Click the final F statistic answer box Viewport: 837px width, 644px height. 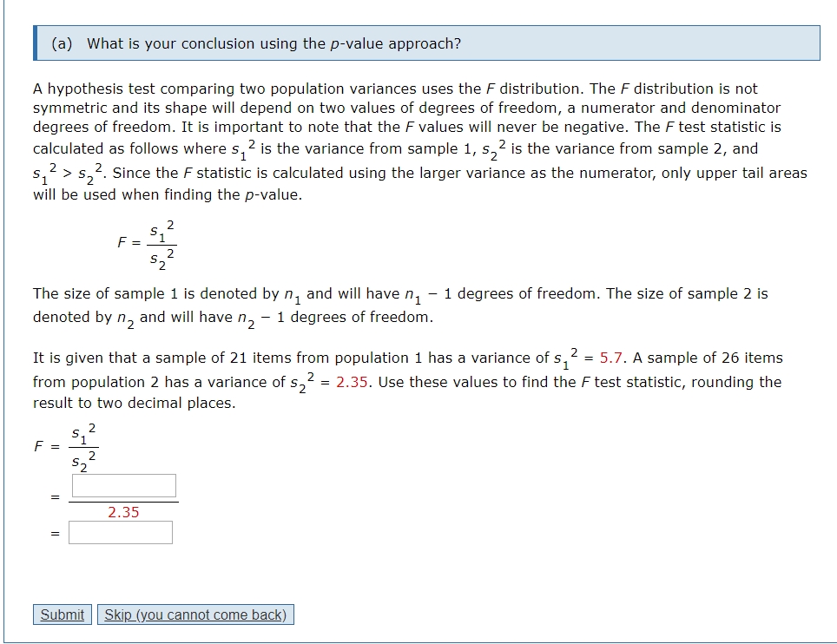[120, 532]
